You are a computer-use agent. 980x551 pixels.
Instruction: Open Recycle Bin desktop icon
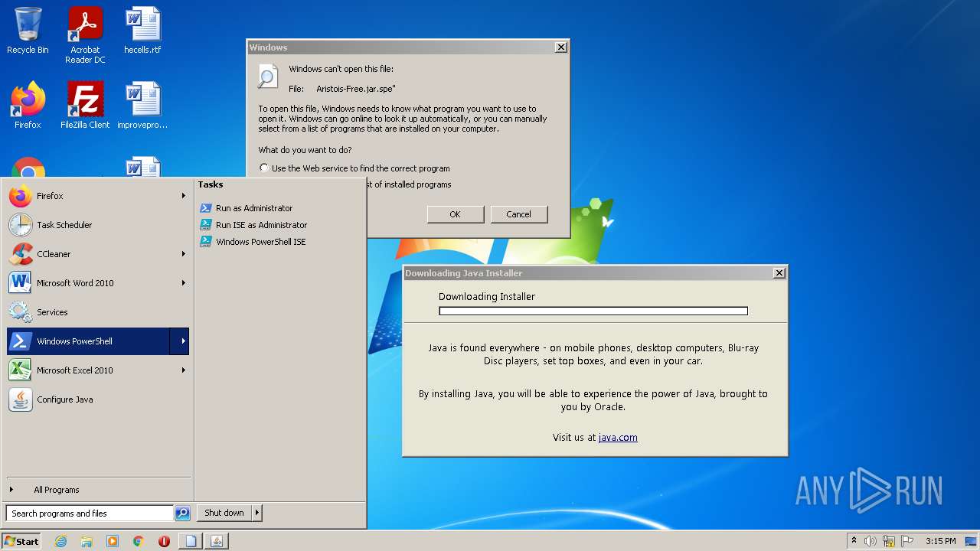[x=28, y=31]
